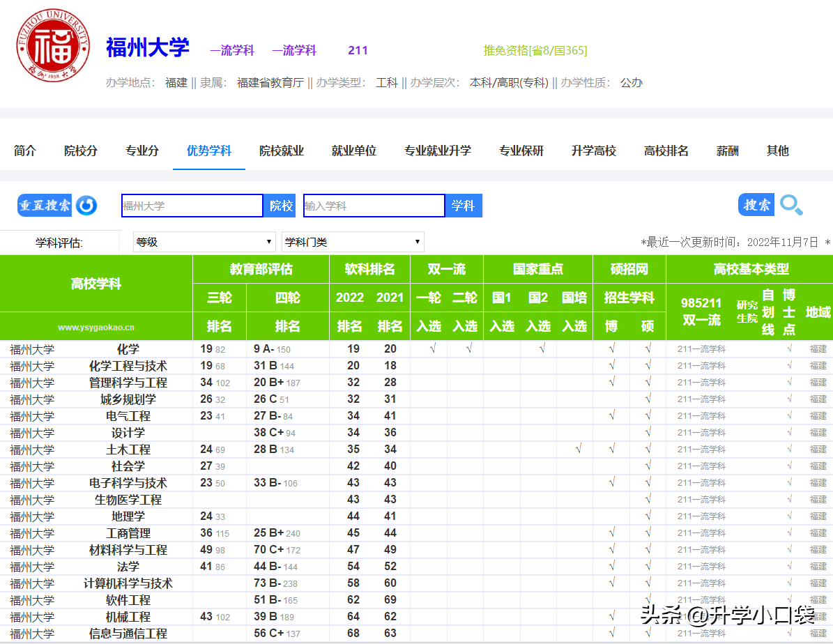Image resolution: width=833 pixels, height=644 pixels.
Task: Click the 推免资格[省8/国365] link
Action: pyautogui.click(x=535, y=50)
